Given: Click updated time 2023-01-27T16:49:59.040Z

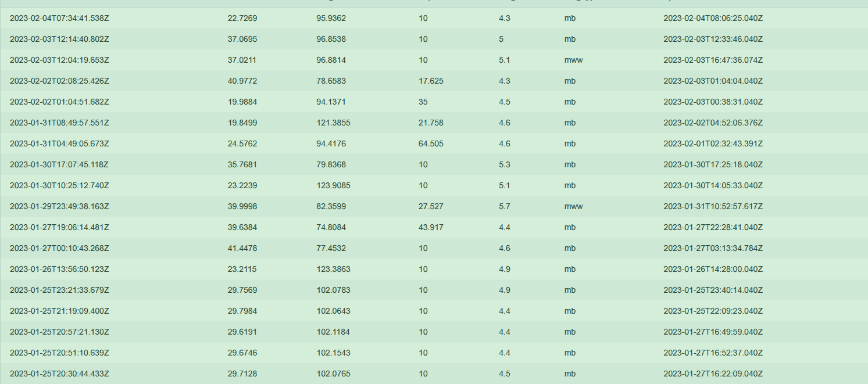Looking at the screenshot, I should point(713,332).
